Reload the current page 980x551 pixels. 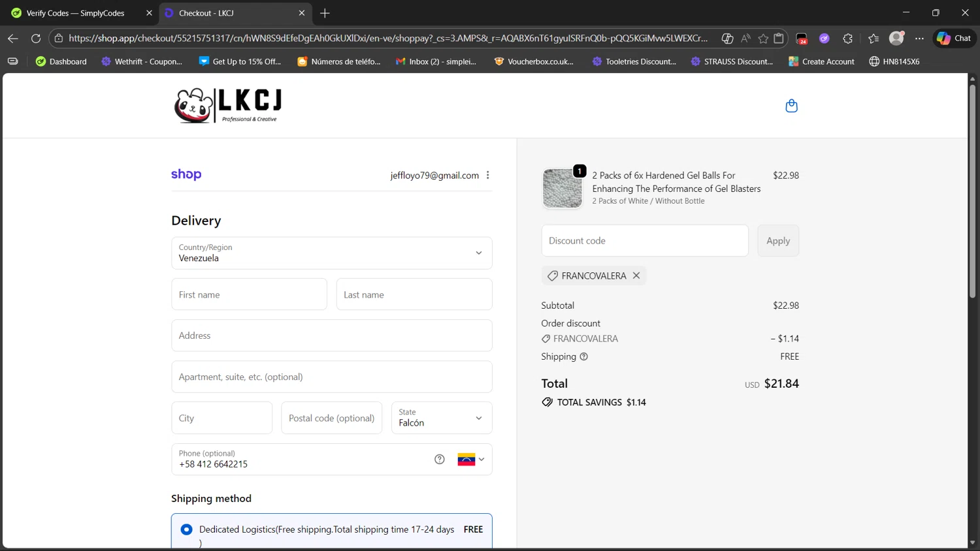pyautogui.click(x=36, y=39)
